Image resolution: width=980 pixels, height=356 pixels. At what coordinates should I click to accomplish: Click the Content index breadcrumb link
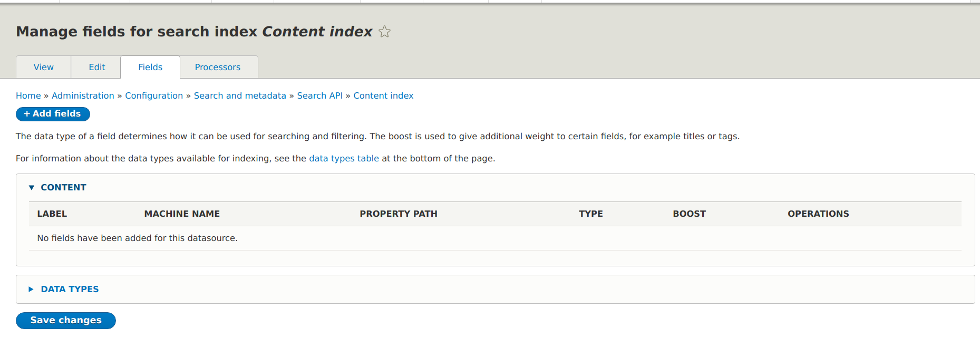pyautogui.click(x=383, y=96)
